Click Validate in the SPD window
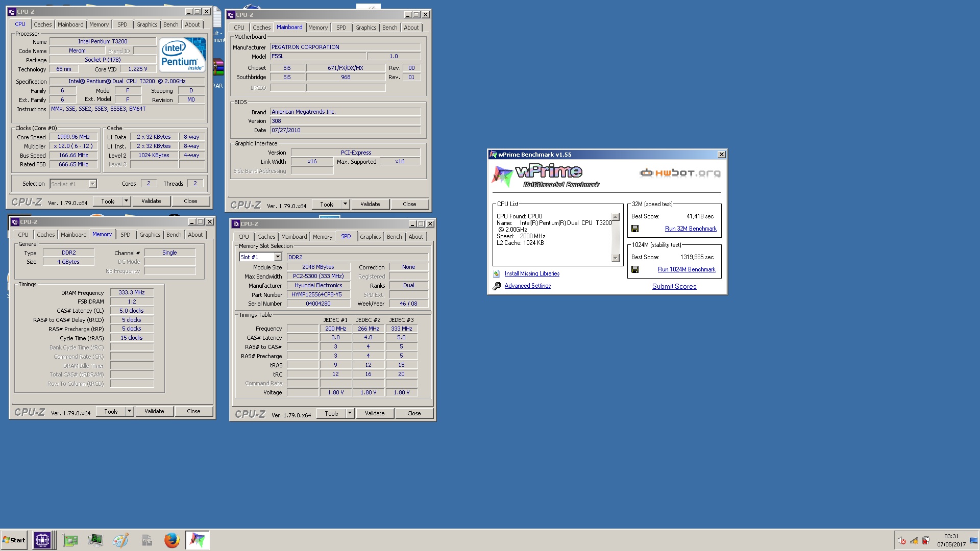980x551 pixels. click(x=375, y=413)
